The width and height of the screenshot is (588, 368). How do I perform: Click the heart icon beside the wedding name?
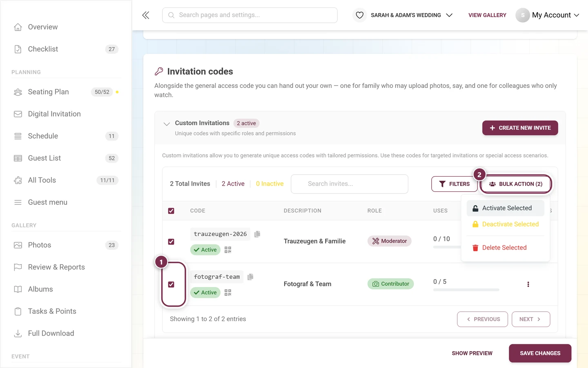coord(359,15)
